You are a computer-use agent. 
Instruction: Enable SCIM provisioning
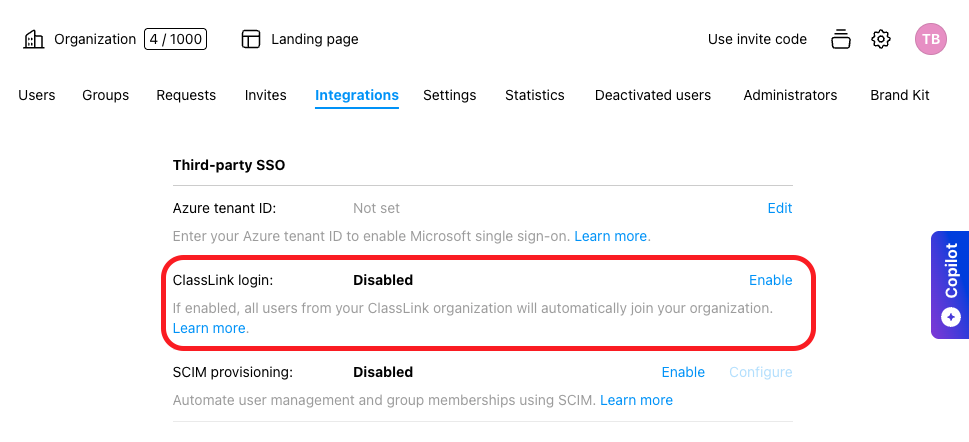[683, 372]
